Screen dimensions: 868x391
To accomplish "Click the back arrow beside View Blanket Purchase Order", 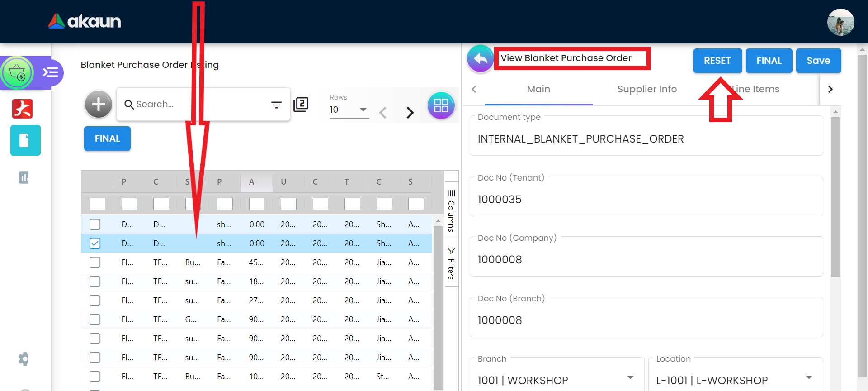I will pos(480,59).
